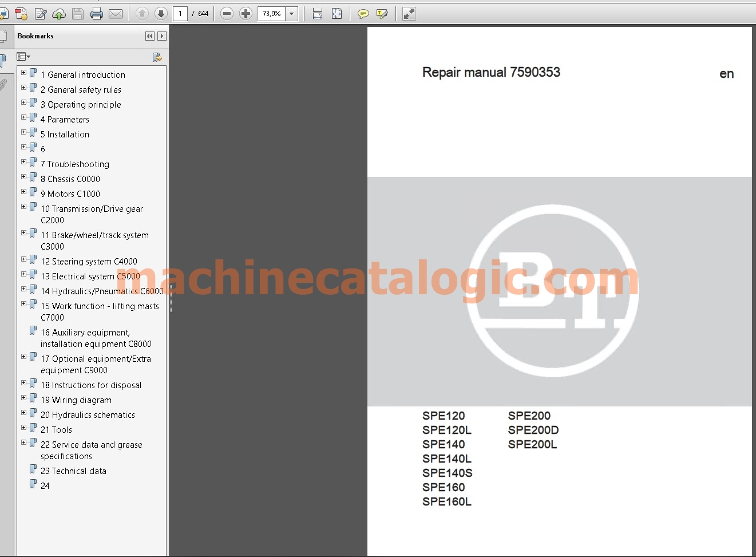This screenshot has width=756, height=557.
Task: Open 17 Optional equipment/Extra equipment bookmark
Action: [x=96, y=365]
